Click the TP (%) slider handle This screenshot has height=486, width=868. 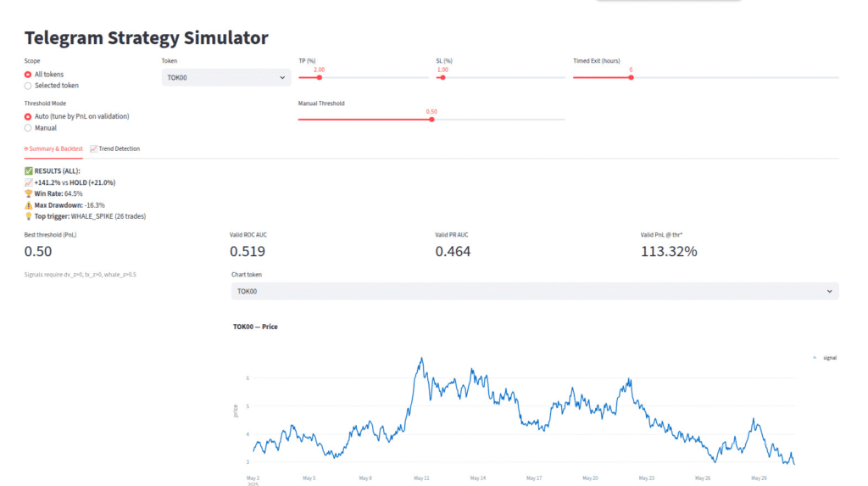[320, 77]
